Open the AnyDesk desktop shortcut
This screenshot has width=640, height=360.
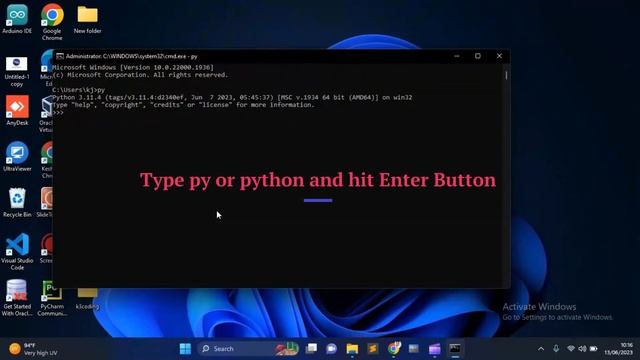click(x=17, y=111)
